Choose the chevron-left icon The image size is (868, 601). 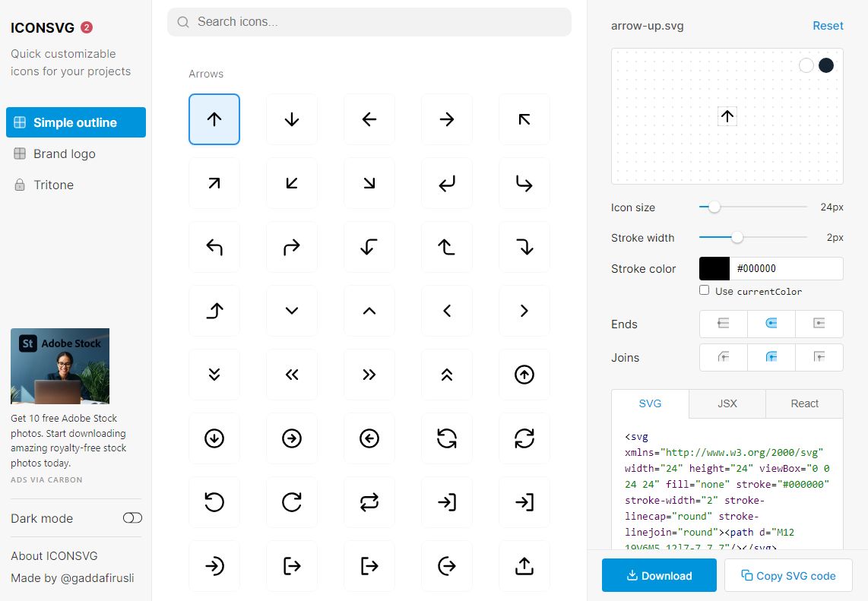tap(447, 311)
